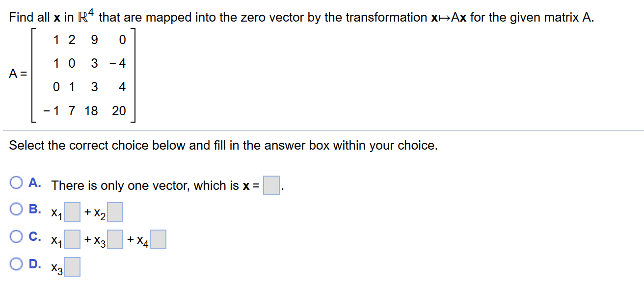Click the box after x3 in choice C
644x286 pixels.
tap(115, 239)
